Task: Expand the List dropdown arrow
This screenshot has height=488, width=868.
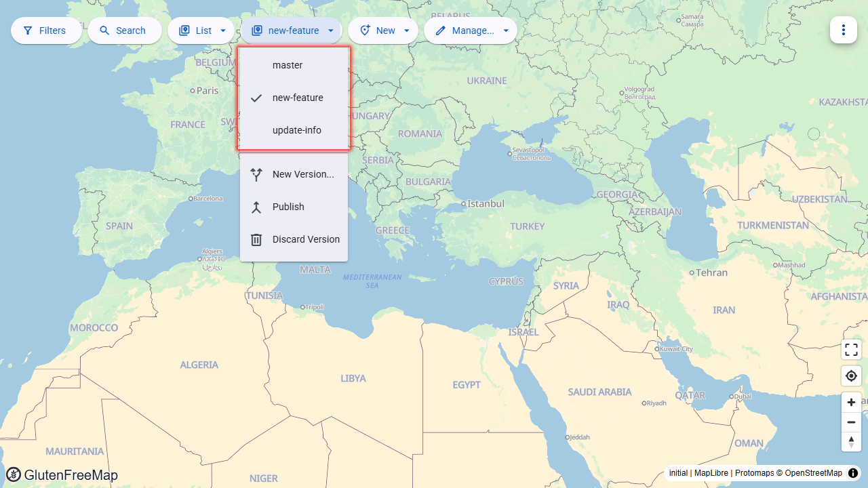Action: click(223, 30)
